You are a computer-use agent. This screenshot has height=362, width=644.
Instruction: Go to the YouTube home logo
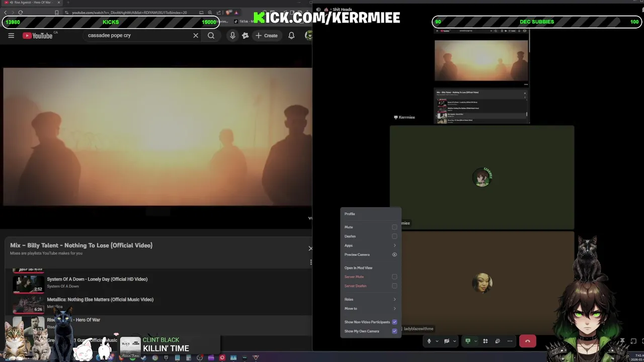point(38,36)
